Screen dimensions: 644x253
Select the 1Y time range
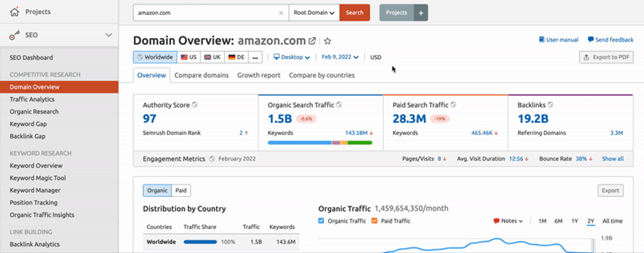coord(575,221)
